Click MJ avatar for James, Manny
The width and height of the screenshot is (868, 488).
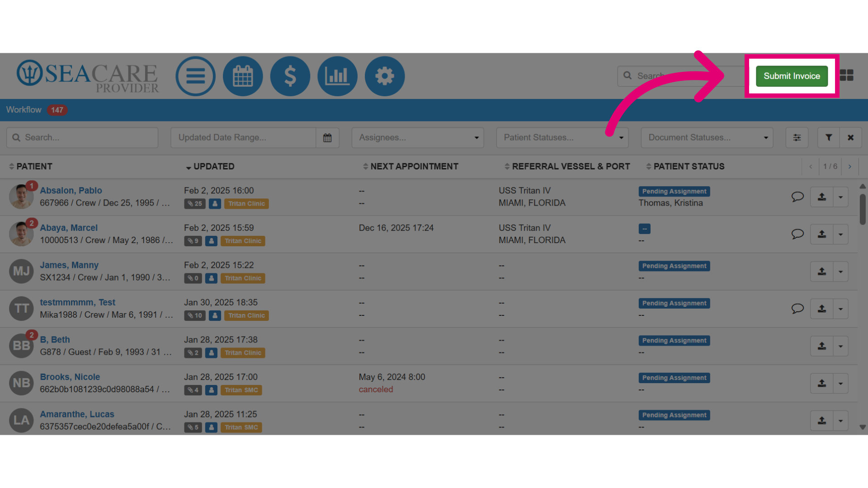(x=21, y=271)
